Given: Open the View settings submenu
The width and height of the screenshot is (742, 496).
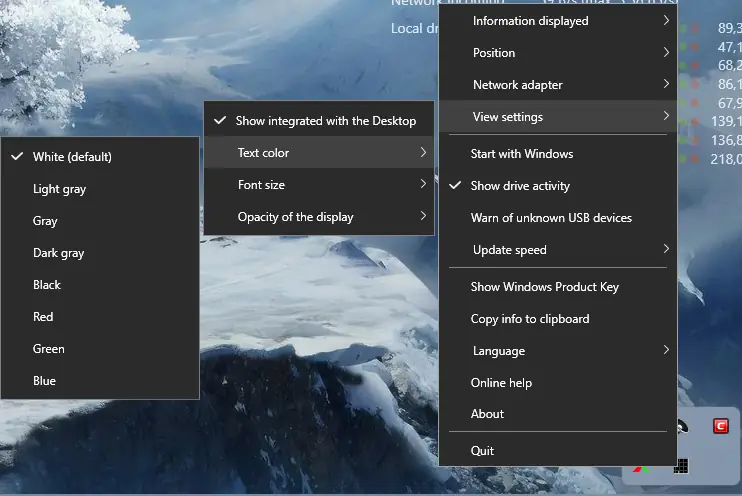Looking at the screenshot, I should (x=557, y=116).
